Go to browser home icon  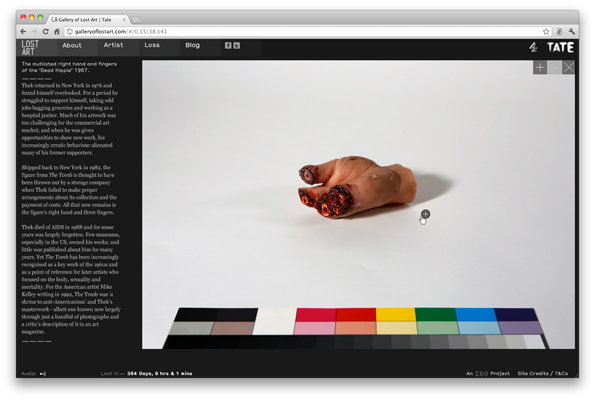click(x=57, y=31)
